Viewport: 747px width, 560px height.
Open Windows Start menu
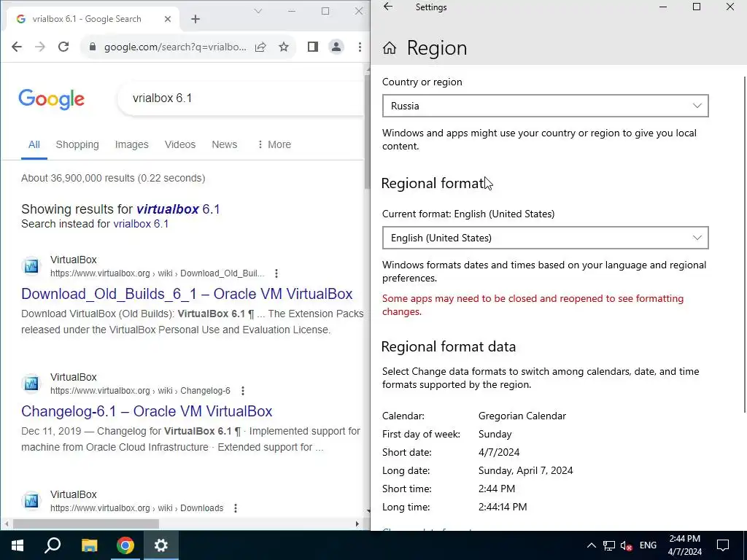[x=18, y=545]
